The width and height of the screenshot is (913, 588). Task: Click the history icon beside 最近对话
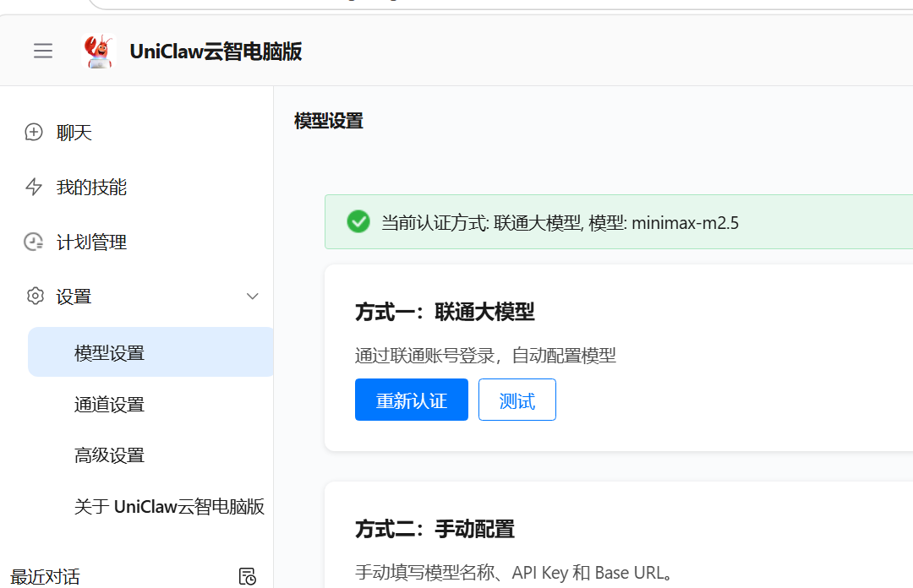click(248, 575)
